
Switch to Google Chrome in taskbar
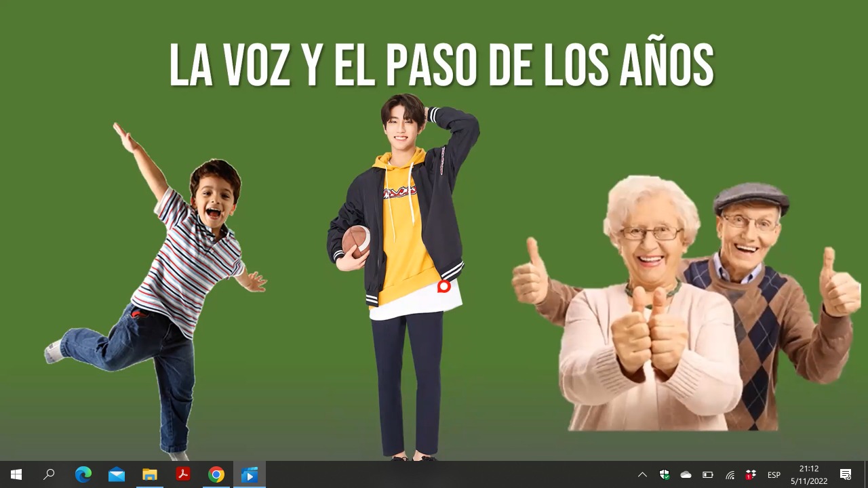coord(216,474)
